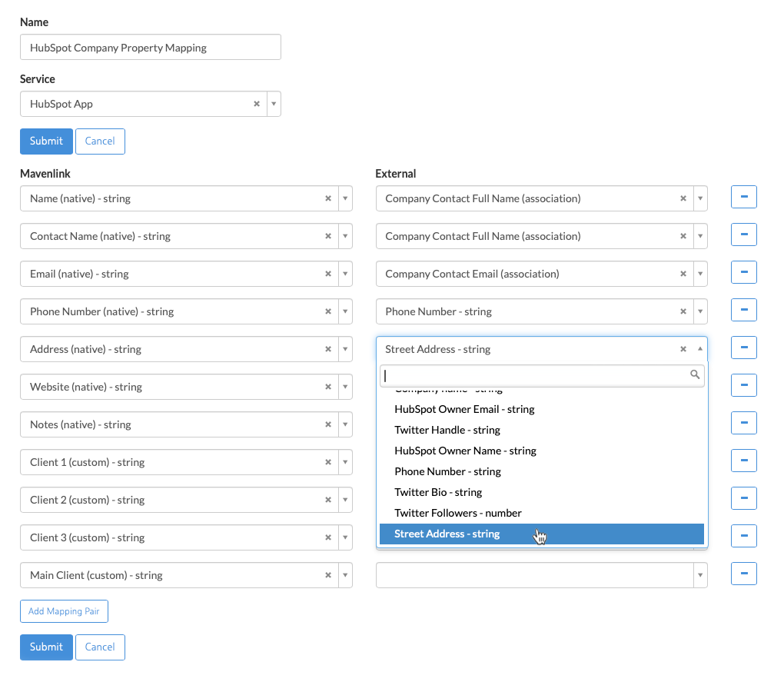Collapse the Street Address external dropdown
This screenshot has width=784, height=682.
700,349
